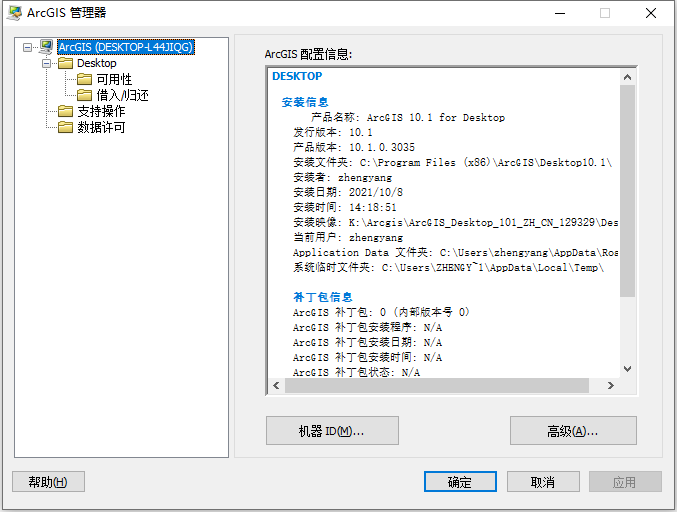Confirm with the 确定 button
Screen dimensions: 677x512
point(460,481)
